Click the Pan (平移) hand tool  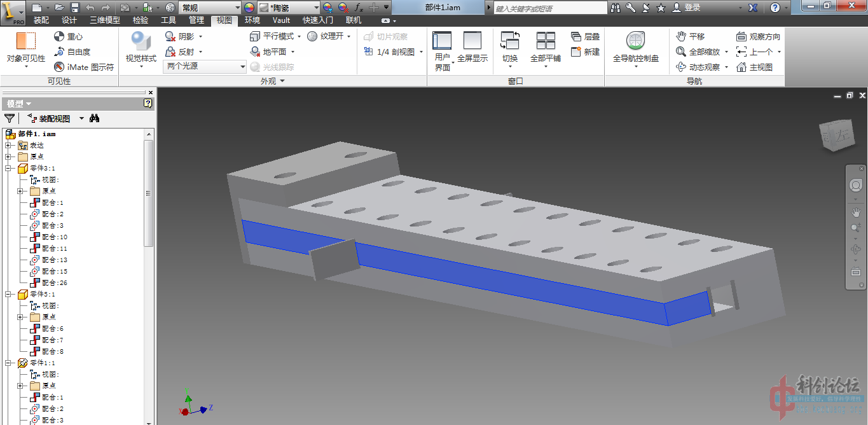click(x=691, y=36)
